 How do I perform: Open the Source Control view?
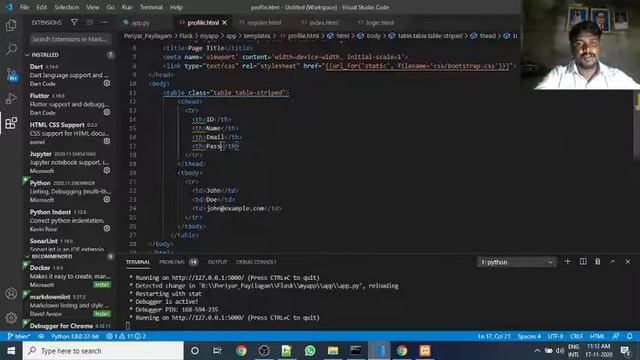point(11,74)
